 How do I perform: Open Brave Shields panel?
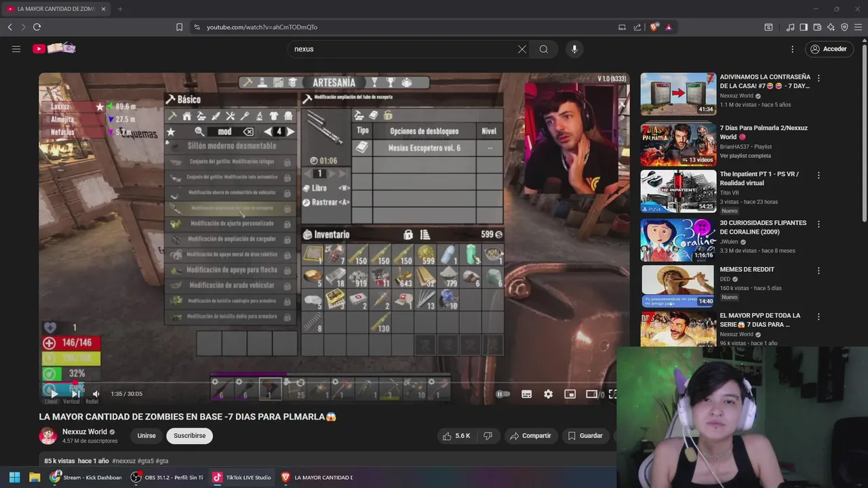654,27
